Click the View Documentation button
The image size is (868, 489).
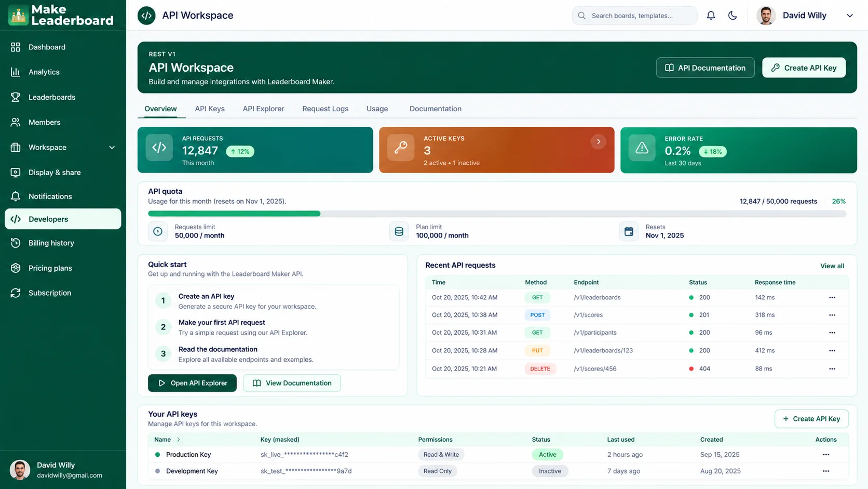[x=292, y=383]
